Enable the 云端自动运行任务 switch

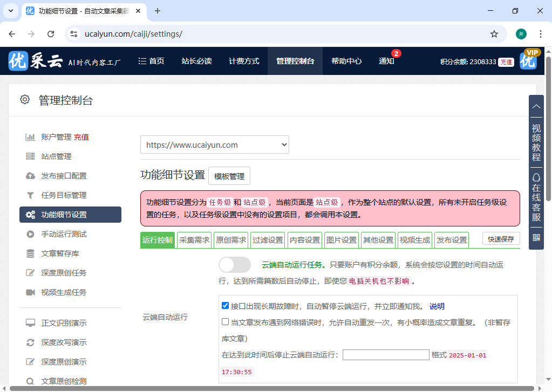tap(235, 265)
